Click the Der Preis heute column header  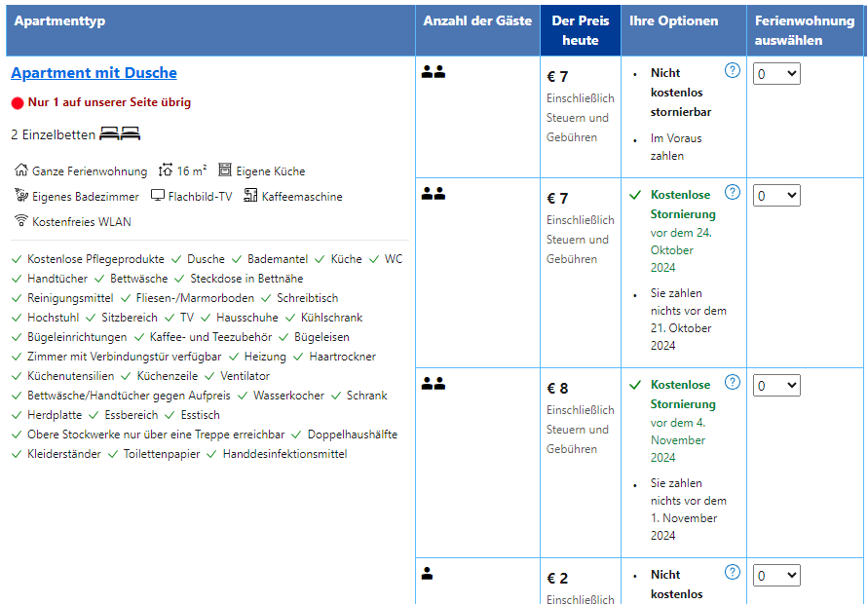pyautogui.click(x=580, y=30)
